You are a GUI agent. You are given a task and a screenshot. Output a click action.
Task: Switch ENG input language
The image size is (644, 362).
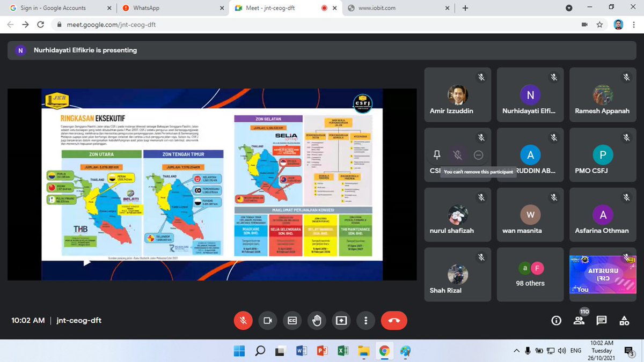tap(576, 351)
